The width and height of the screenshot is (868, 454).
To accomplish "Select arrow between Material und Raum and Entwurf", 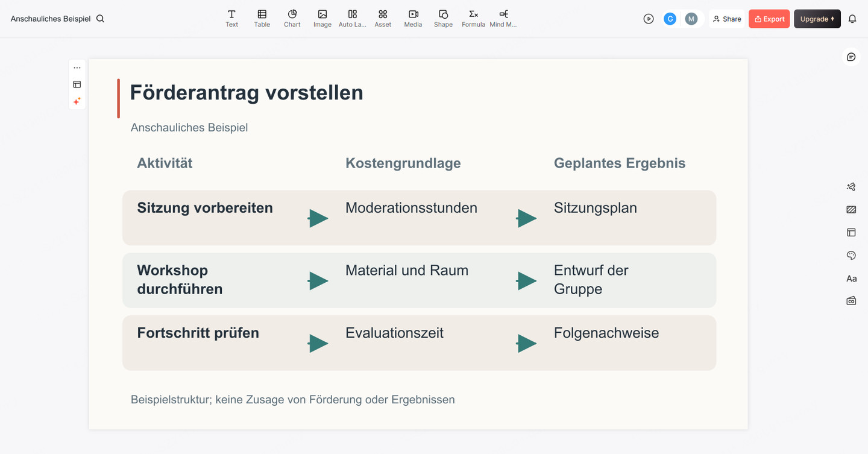I will pos(526,281).
